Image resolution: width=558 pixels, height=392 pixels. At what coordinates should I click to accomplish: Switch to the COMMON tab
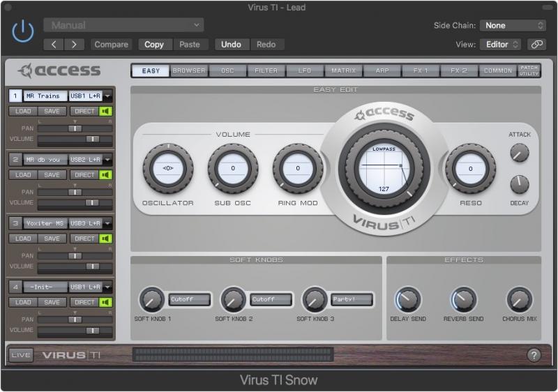click(497, 70)
